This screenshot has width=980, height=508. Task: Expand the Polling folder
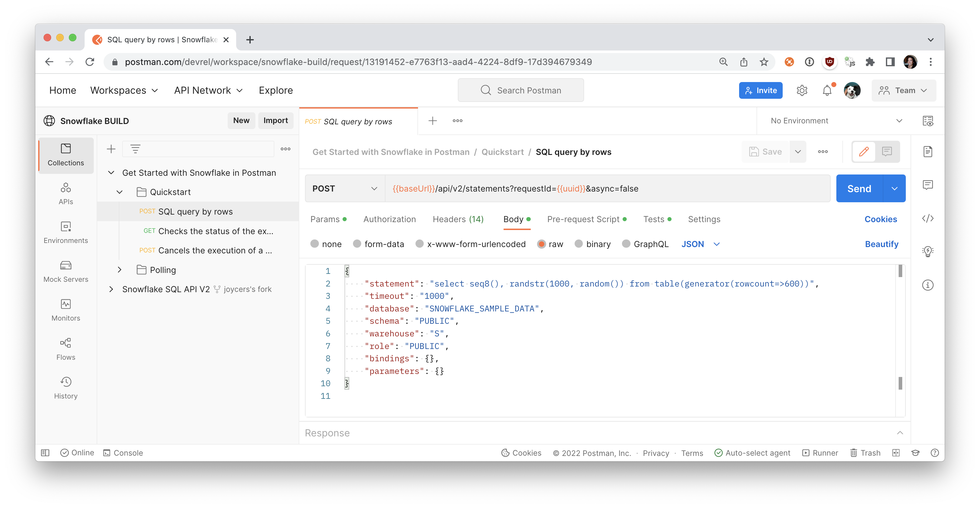[x=119, y=269]
